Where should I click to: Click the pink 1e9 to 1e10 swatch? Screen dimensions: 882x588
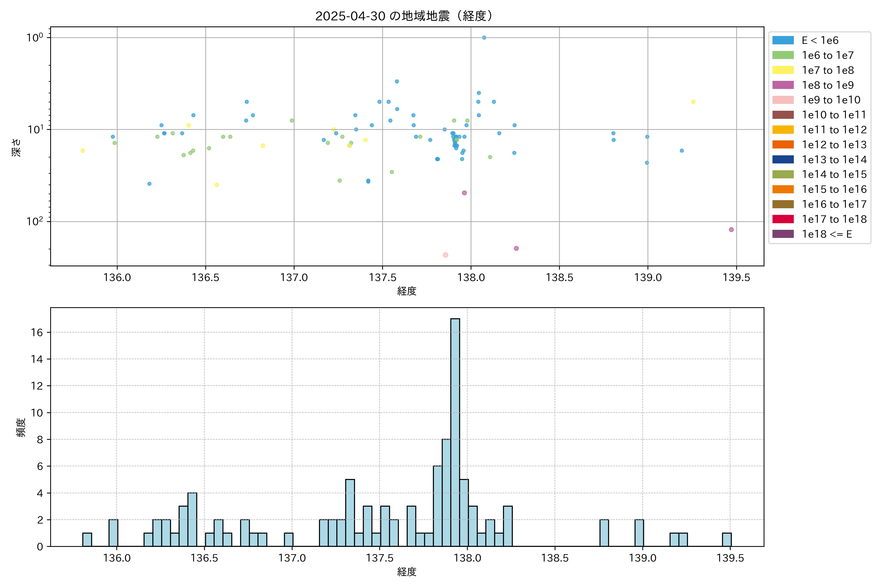(783, 100)
